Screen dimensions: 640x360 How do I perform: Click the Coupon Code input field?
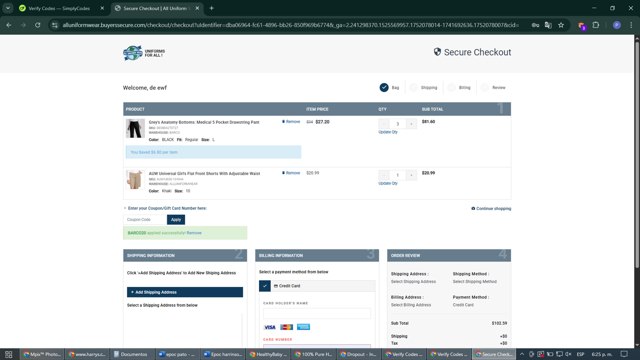pos(145,220)
